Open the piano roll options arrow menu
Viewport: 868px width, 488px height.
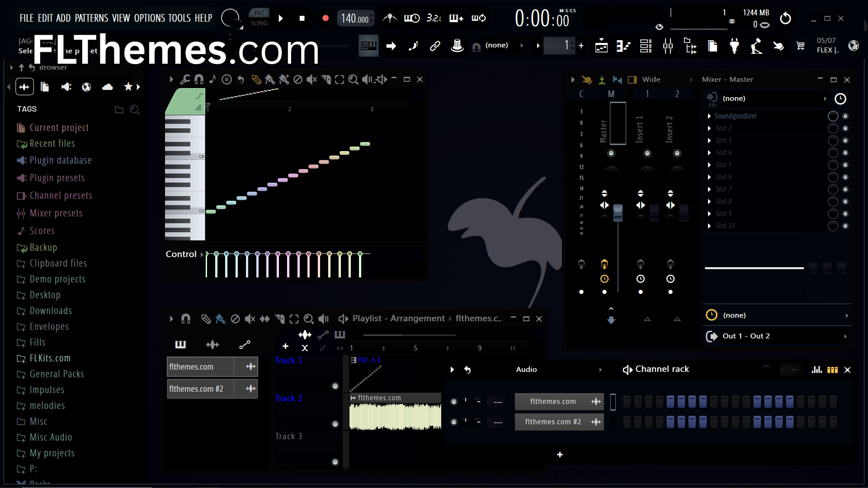point(171,80)
